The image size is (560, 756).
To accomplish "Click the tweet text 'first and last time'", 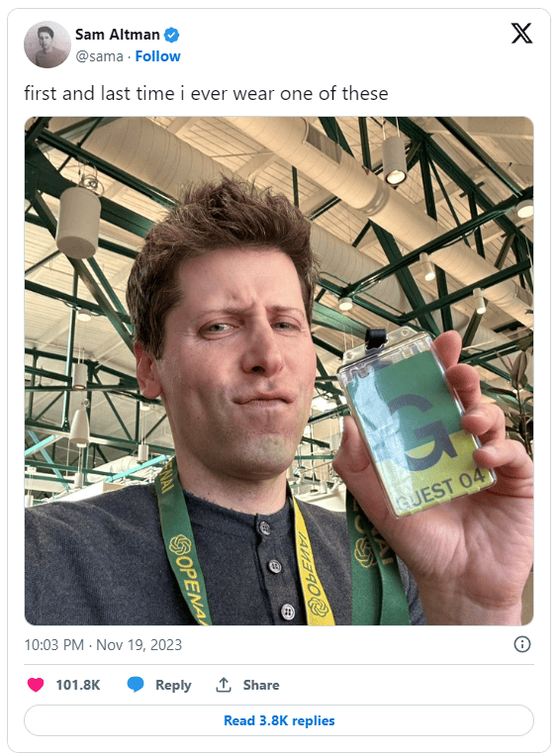I will pos(99,94).
